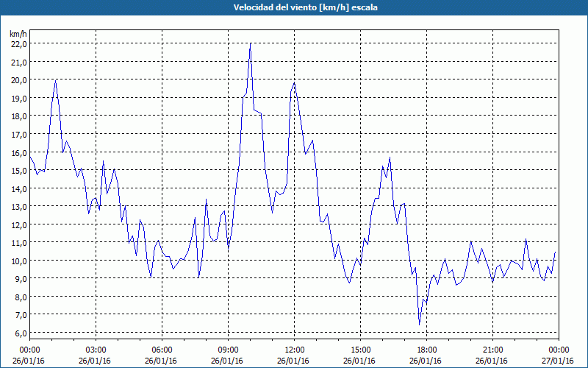This screenshot has height=368, width=588.
Task: Click the 15:00 time axis label
Action: click(x=360, y=350)
